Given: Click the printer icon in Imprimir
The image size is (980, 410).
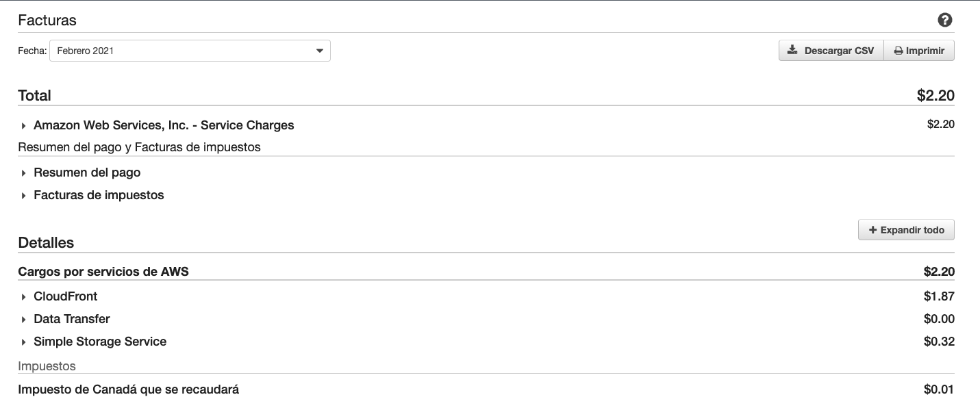Looking at the screenshot, I should [x=898, y=51].
